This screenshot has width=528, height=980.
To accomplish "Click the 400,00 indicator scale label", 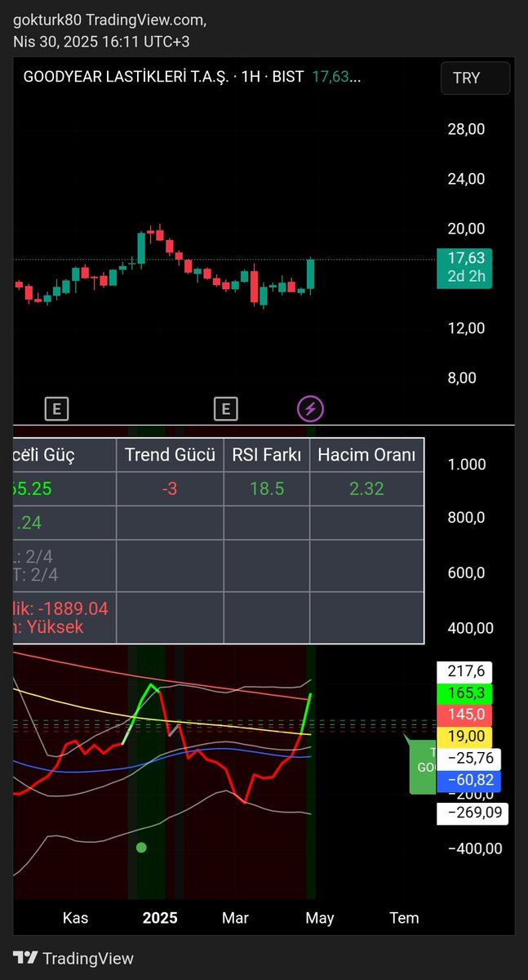I will [x=470, y=628].
